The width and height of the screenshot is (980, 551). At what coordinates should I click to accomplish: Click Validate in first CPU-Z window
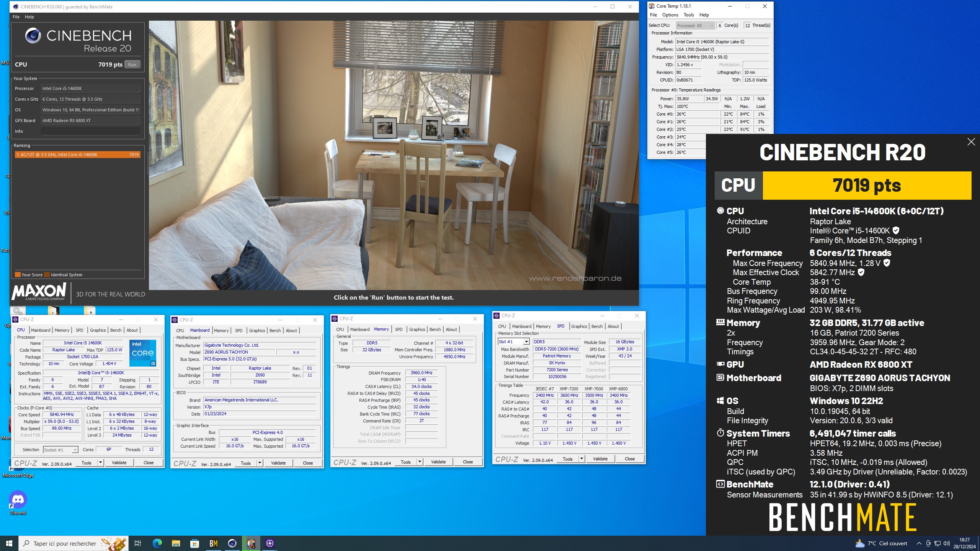coord(119,463)
